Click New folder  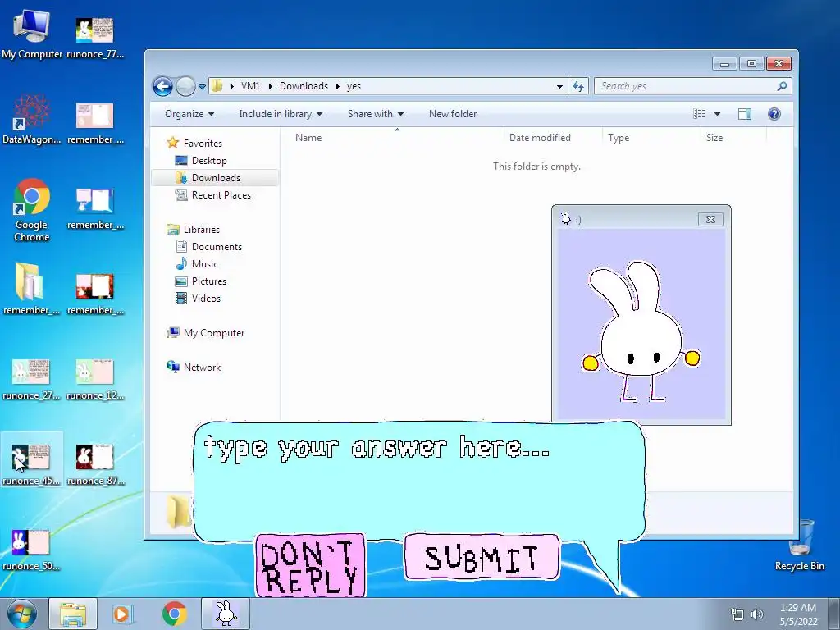coord(453,114)
